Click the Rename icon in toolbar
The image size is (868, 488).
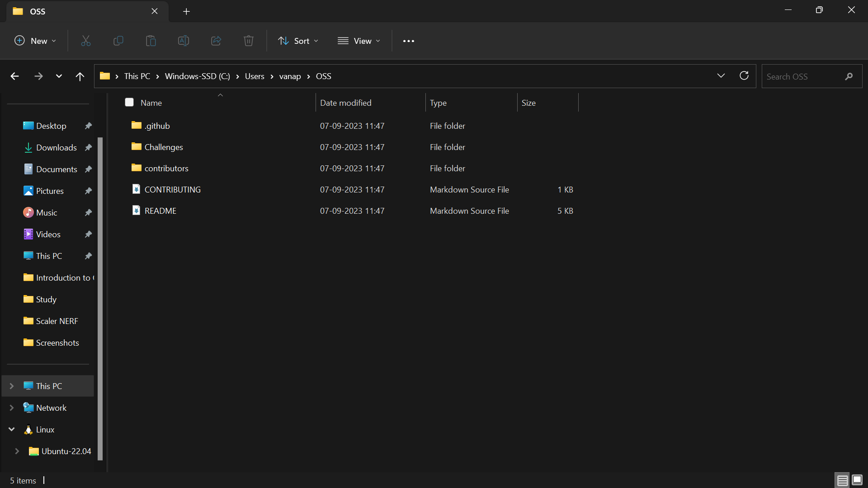pyautogui.click(x=184, y=41)
